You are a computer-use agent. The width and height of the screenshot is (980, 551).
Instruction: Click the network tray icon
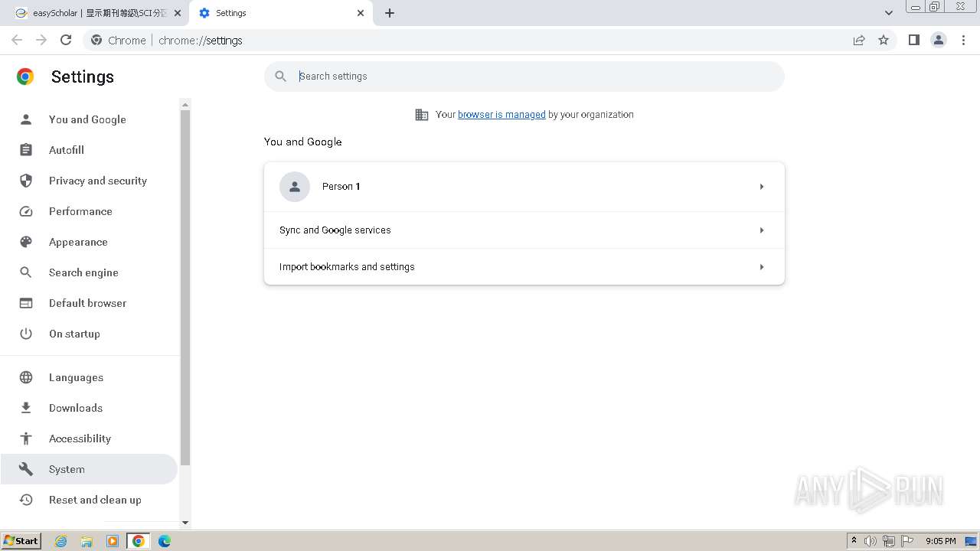889,541
